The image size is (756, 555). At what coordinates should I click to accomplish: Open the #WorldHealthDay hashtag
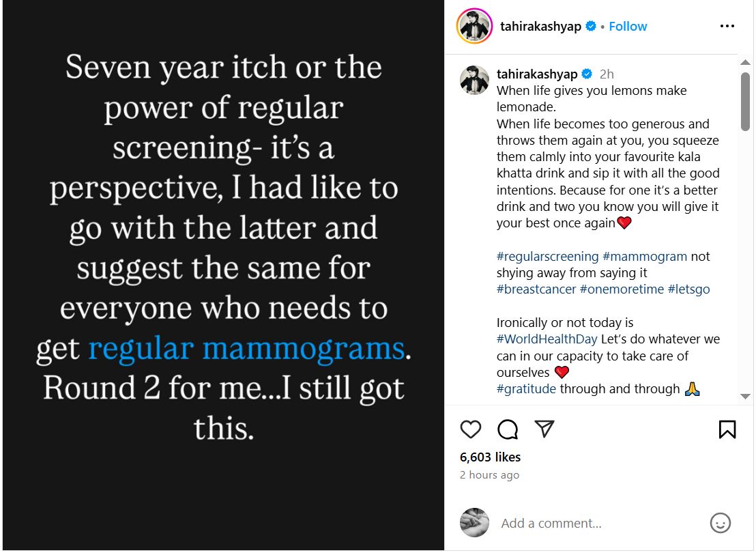click(x=547, y=339)
